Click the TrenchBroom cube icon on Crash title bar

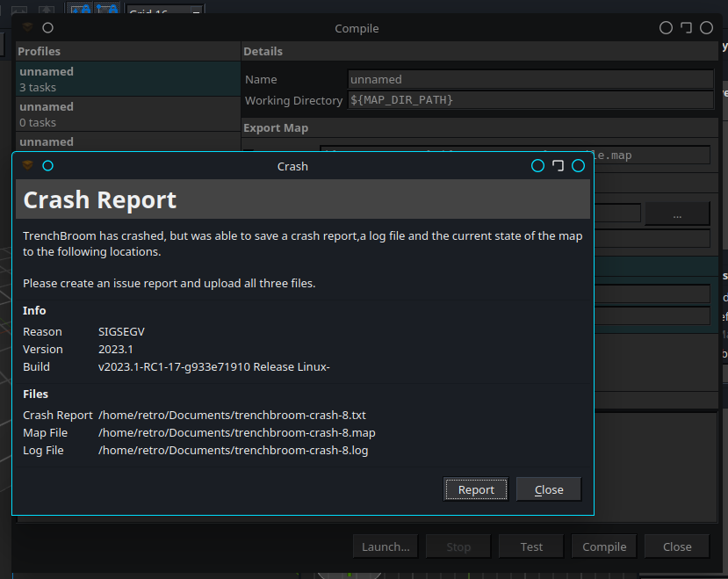point(27,165)
